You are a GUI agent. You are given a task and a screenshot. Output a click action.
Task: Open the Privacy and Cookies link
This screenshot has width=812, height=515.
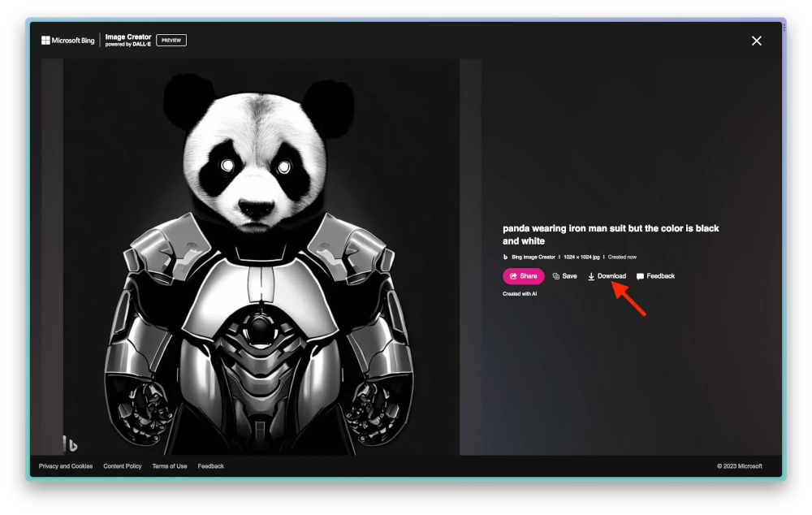pyautogui.click(x=64, y=465)
